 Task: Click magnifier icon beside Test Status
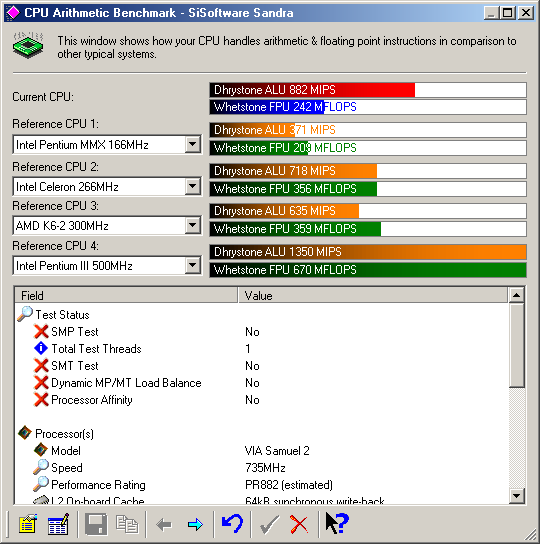25,314
